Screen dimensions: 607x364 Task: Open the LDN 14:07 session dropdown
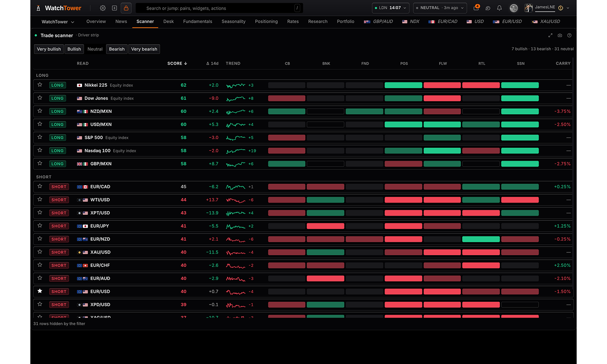(x=391, y=8)
